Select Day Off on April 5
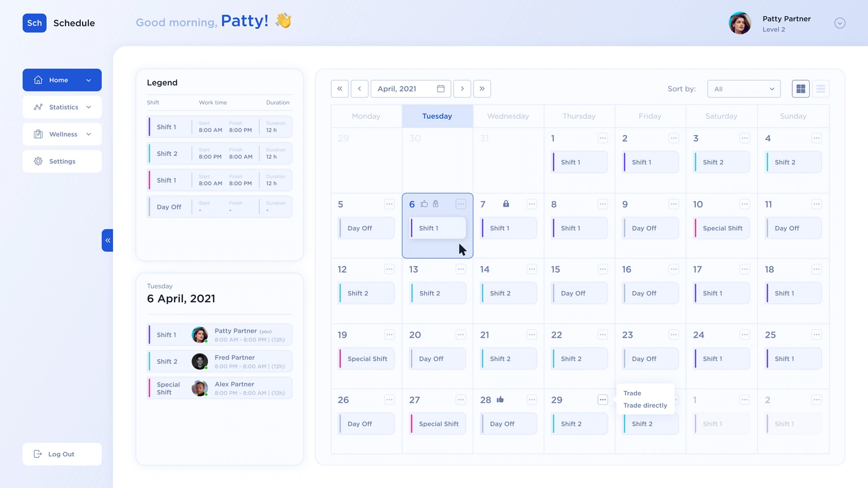This screenshot has width=868, height=488. point(366,228)
